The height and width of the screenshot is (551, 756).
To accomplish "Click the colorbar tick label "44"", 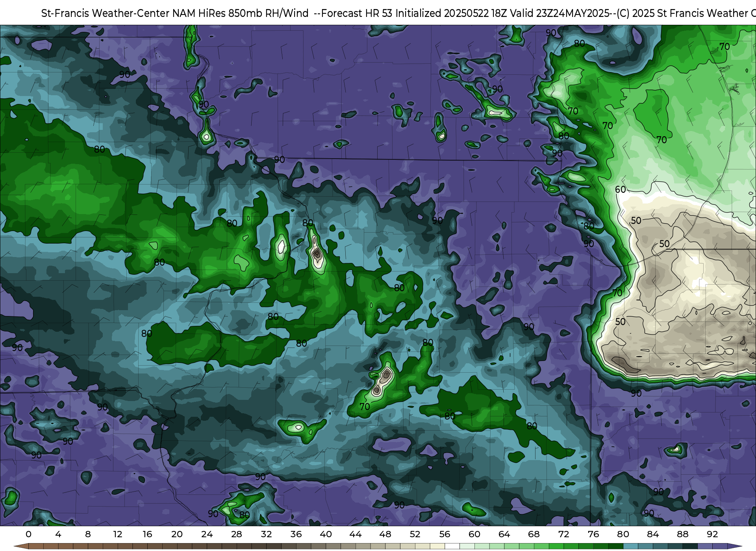I will tap(356, 534).
